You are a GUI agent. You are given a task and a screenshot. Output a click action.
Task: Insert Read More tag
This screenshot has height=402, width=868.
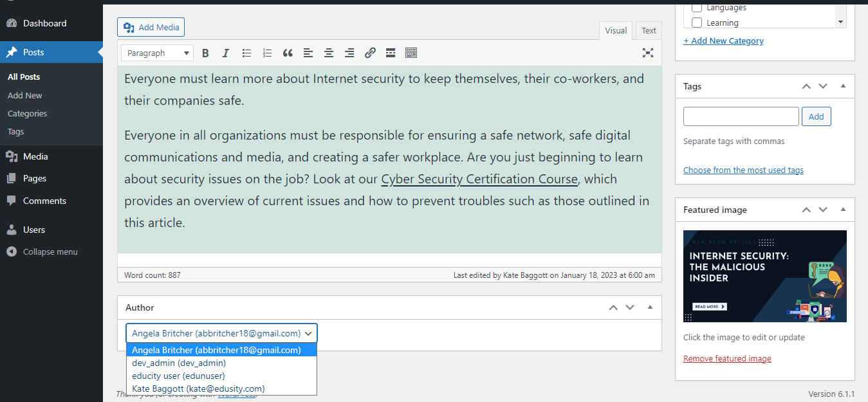pos(391,53)
